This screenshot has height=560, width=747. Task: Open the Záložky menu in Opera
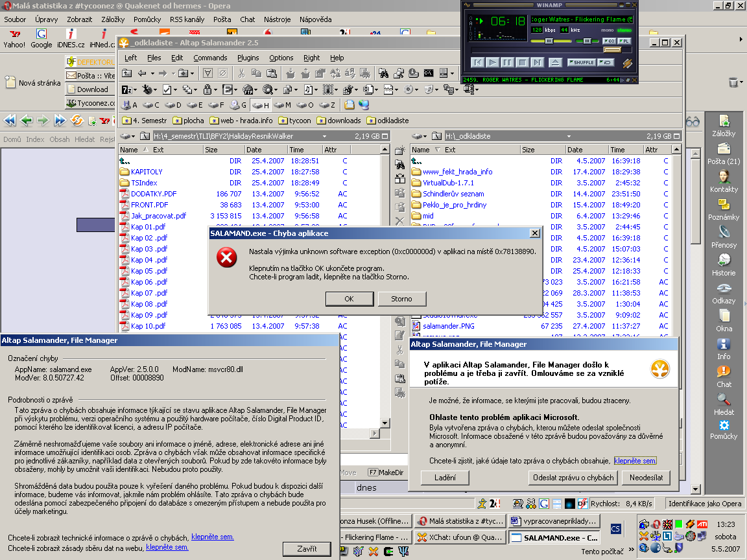coord(113,19)
